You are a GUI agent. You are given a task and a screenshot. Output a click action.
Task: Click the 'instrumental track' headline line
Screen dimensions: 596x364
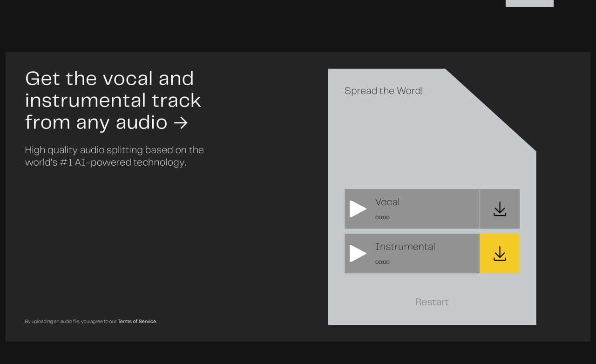click(x=113, y=100)
